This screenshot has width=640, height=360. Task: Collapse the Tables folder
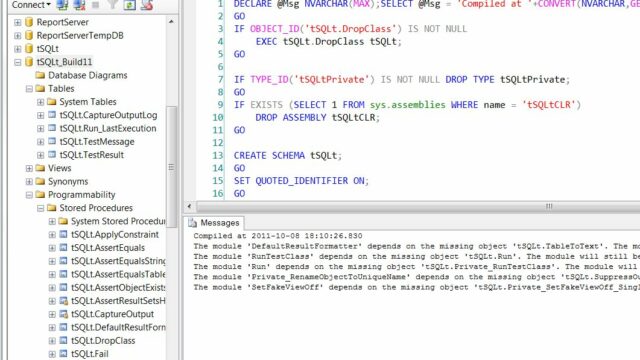29,89
